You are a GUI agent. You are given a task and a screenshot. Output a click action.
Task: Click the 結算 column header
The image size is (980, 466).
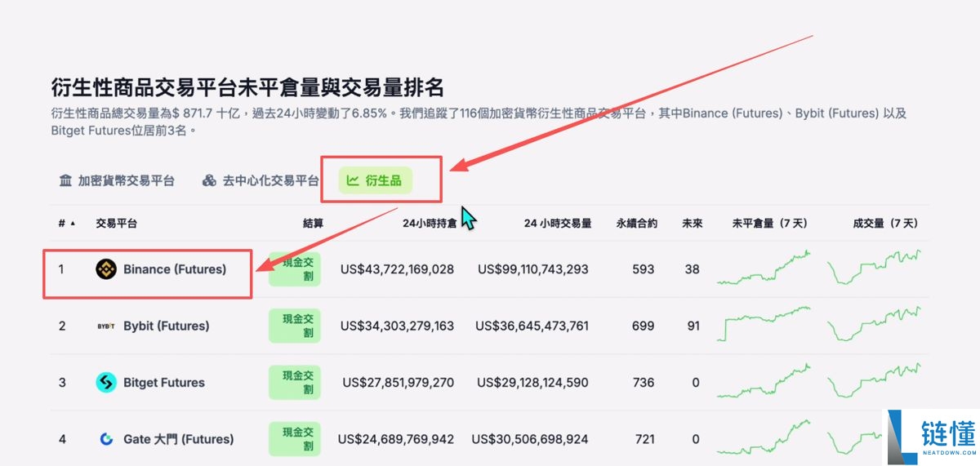(x=313, y=223)
